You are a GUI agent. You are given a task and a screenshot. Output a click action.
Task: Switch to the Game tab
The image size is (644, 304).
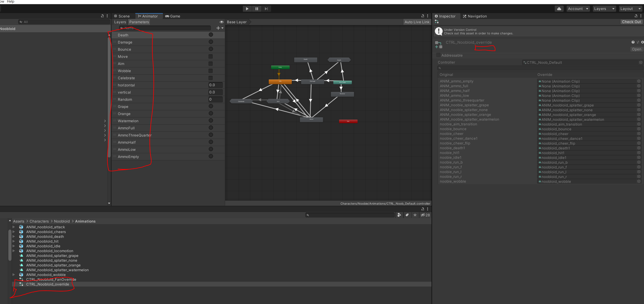tap(173, 16)
